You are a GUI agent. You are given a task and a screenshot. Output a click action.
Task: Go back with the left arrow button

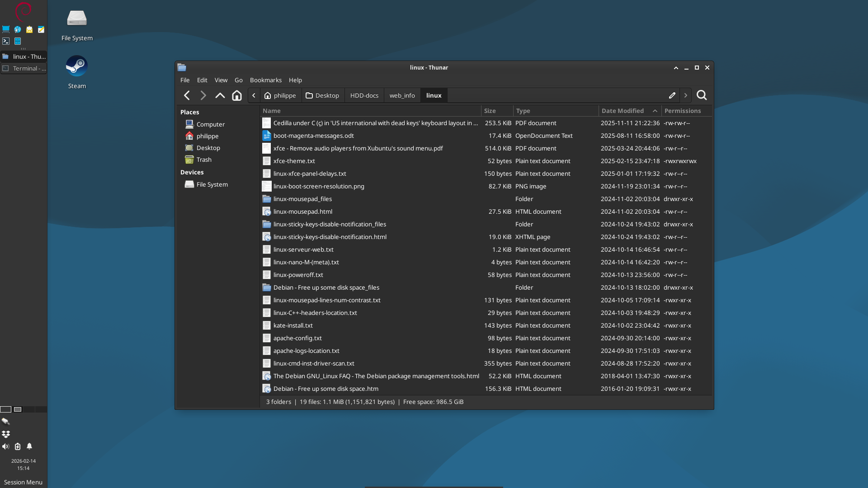pos(187,95)
